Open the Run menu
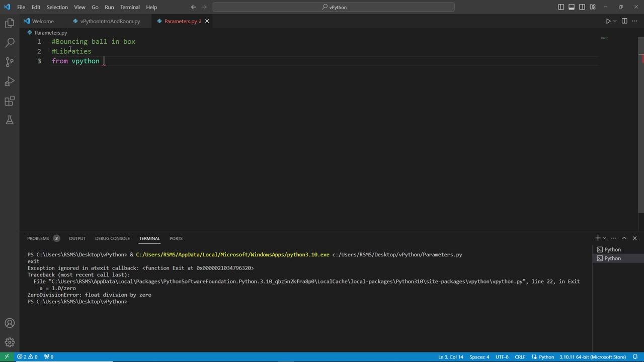The height and width of the screenshot is (362, 644). point(109,7)
